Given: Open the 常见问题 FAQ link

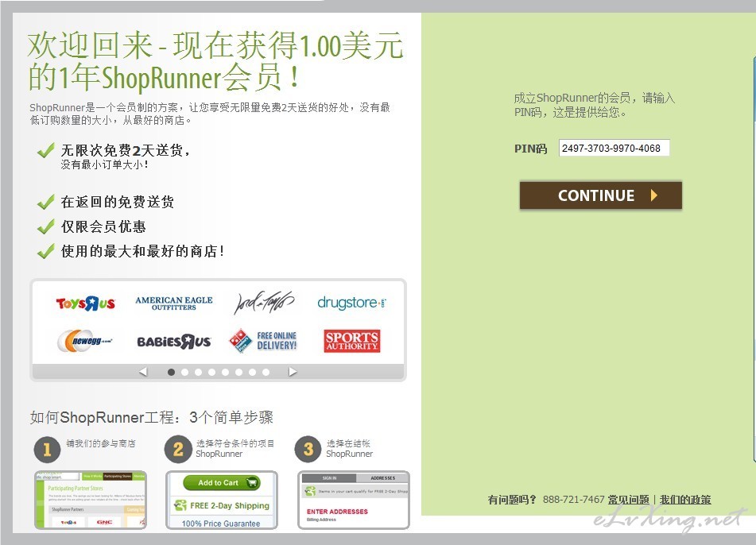Looking at the screenshot, I should [628, 500].
